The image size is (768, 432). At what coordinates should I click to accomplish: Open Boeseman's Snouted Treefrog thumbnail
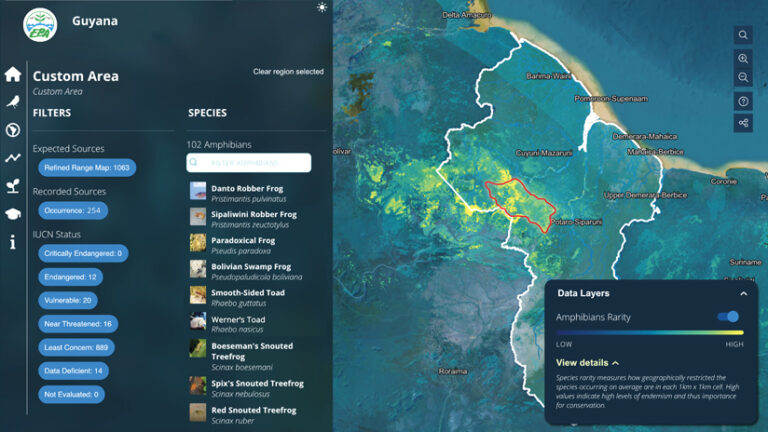[x=198, y=348]
